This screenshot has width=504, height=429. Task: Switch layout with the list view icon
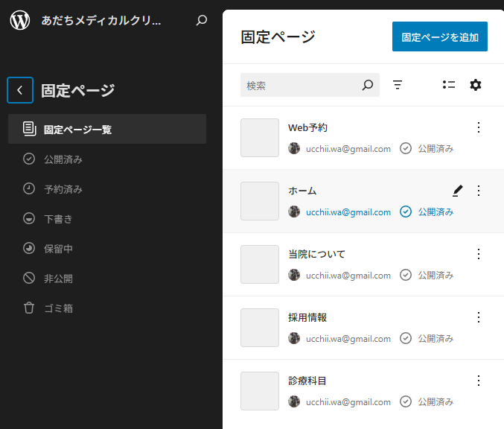pos(449,85)
